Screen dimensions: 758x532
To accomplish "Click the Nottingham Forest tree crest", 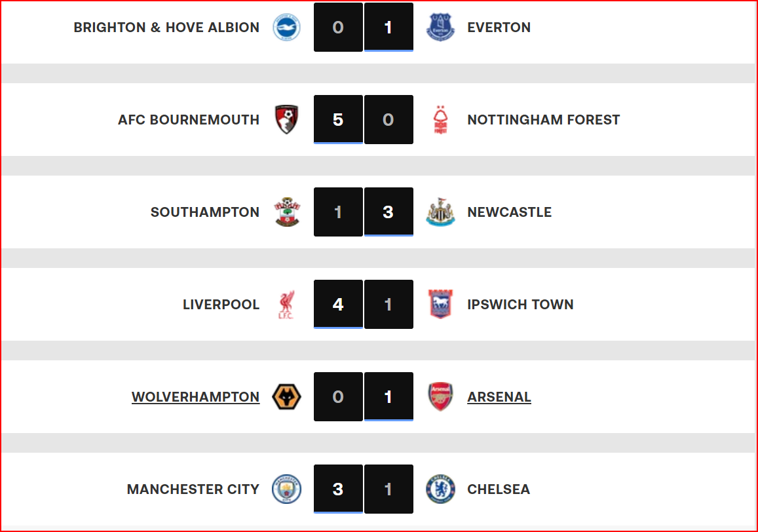I will (440, 120).
